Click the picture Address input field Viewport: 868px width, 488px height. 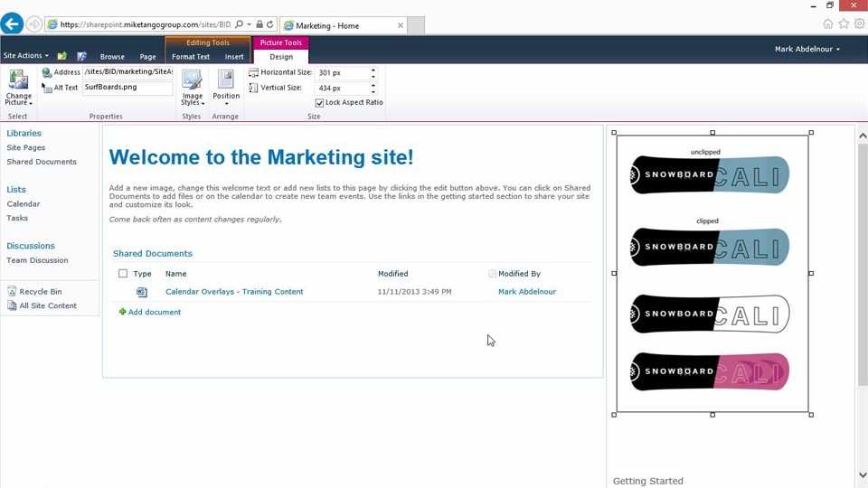(127, 72)
